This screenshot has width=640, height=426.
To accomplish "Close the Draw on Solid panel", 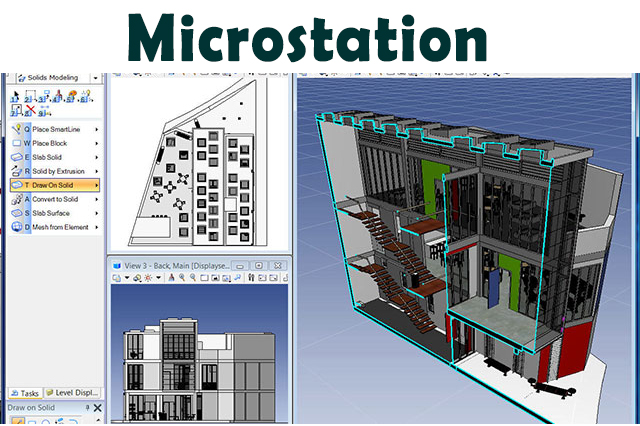I will point(98,407).
